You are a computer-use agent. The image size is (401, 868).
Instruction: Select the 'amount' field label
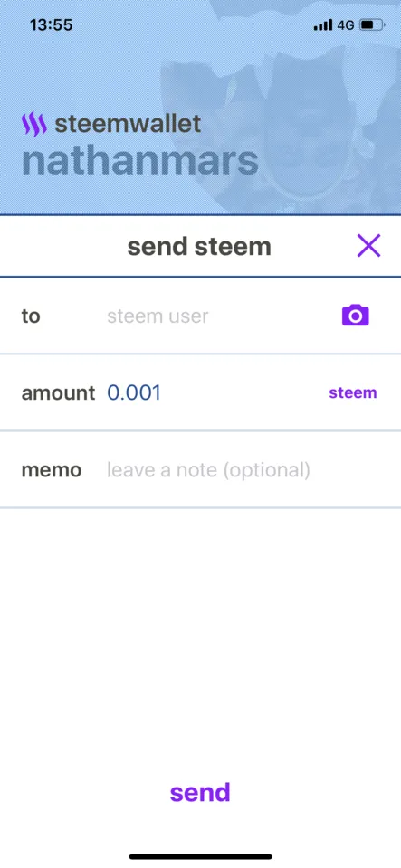58,393
